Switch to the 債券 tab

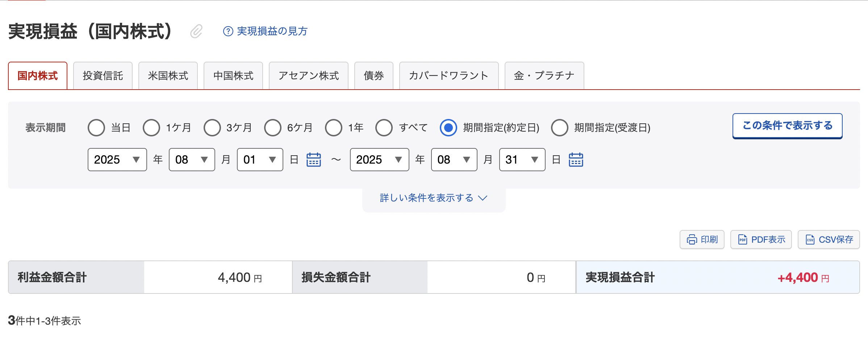coord(374,75)
